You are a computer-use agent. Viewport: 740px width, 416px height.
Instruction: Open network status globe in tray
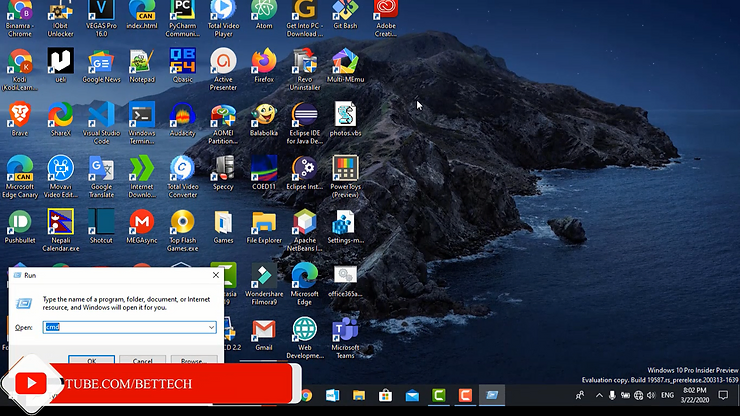[x=639, y=395]
